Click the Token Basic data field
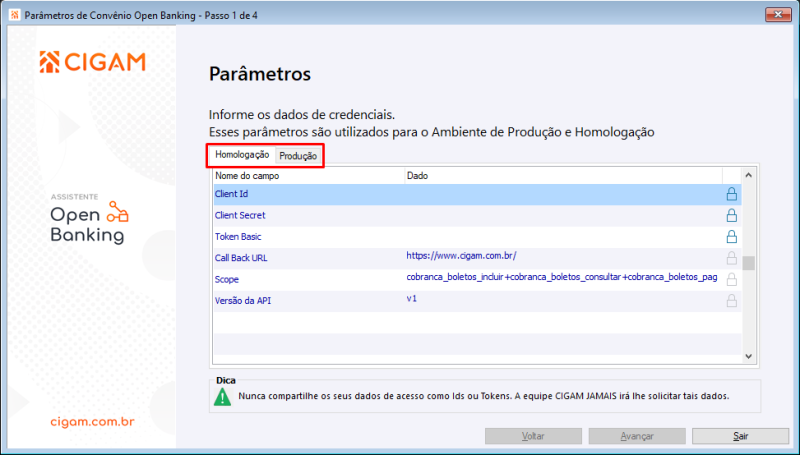 [563, 237]
